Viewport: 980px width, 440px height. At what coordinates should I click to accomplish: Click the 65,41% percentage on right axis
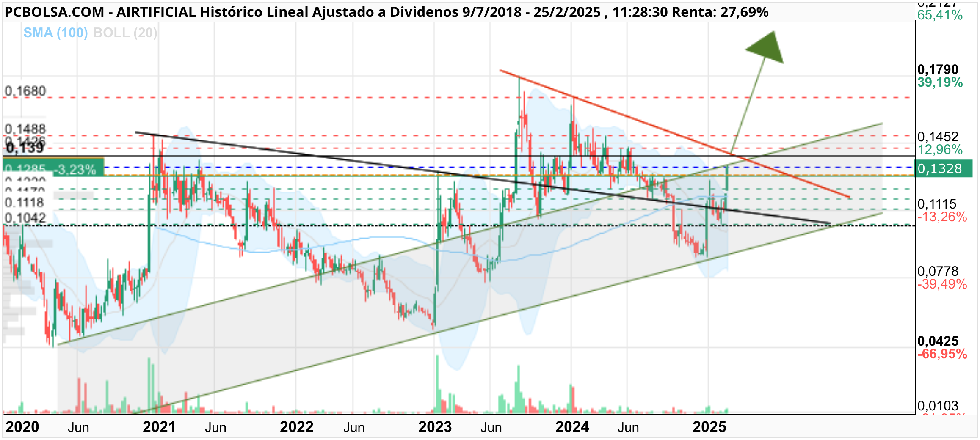[x=940, y=15]
